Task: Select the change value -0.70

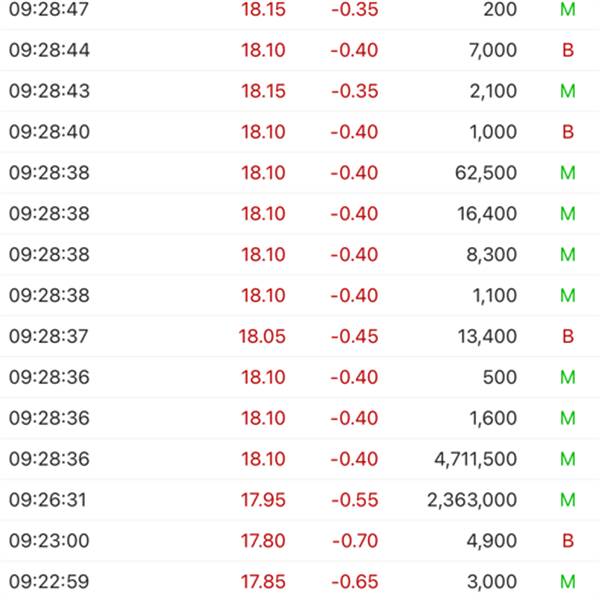Action: tap(355, 541)
